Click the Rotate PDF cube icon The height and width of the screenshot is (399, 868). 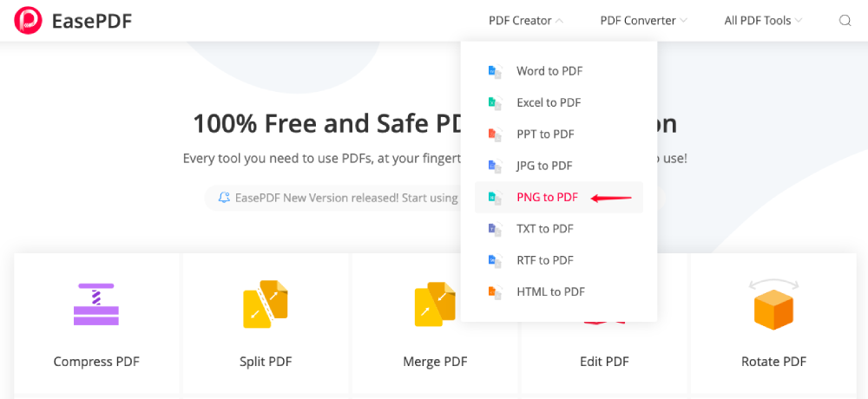click(773, 305)
